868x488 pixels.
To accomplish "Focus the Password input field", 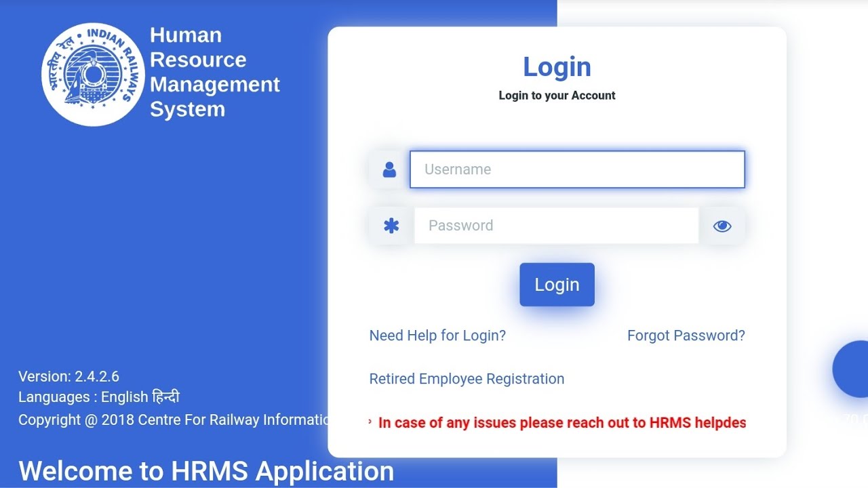I will click(557, 226).
